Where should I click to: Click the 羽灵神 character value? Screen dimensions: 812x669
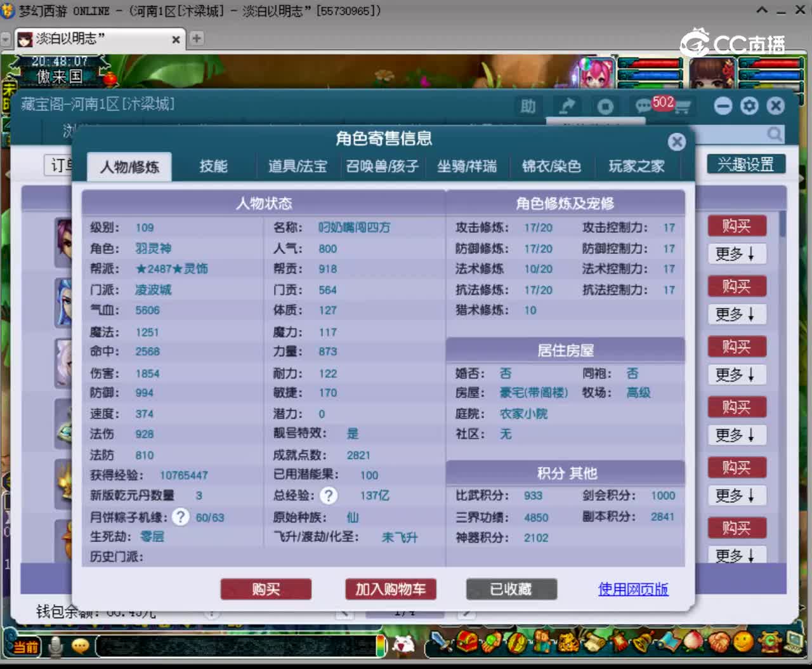point(154,248)
